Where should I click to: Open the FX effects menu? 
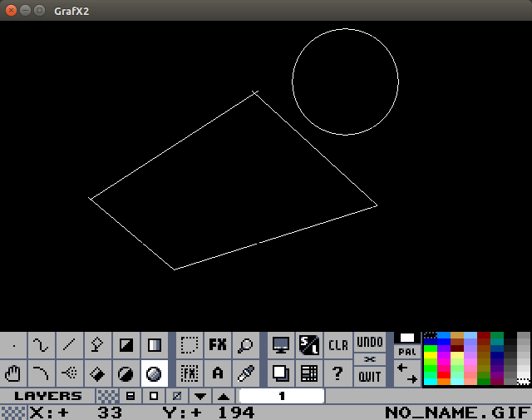pyautogui.click(x=217, y=345)
